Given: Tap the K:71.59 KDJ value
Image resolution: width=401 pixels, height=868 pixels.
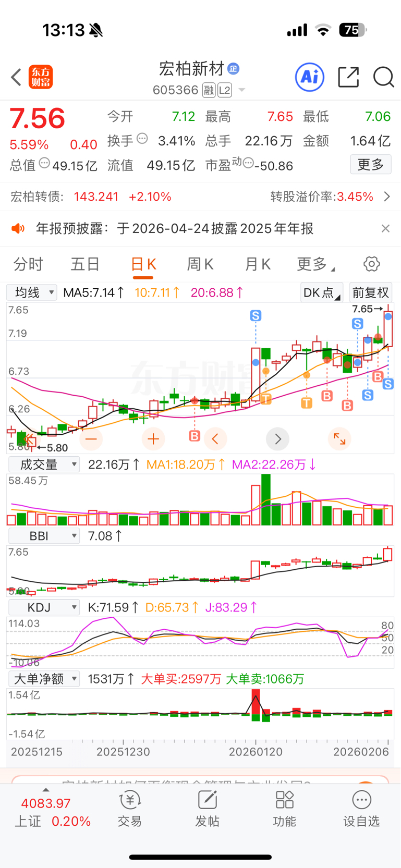Looking at the screenshot, I should pyautogui.click(x=114, y=607).
